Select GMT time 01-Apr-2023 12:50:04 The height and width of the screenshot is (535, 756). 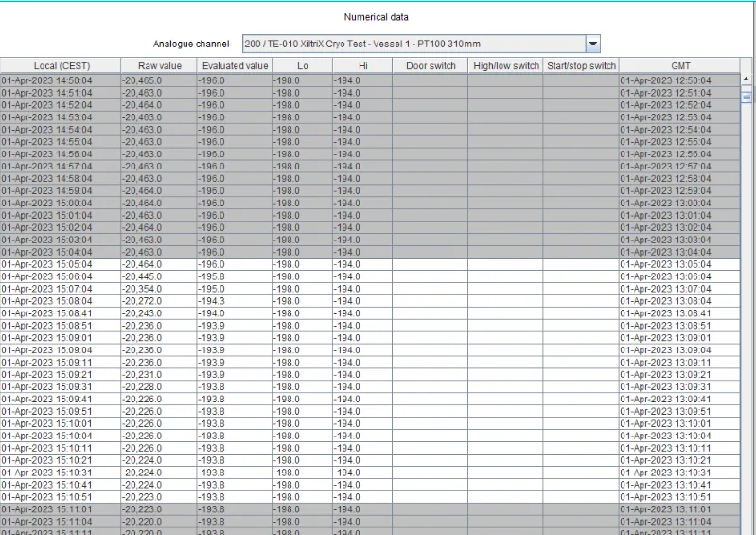[x=665, y=80]
